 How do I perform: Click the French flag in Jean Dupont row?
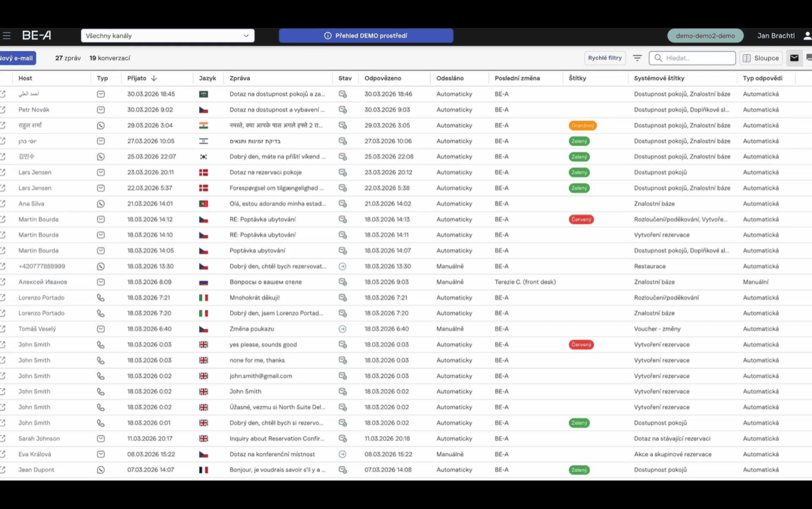tap(204, 470)
